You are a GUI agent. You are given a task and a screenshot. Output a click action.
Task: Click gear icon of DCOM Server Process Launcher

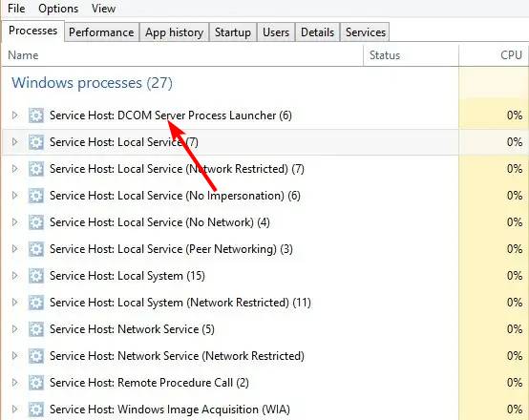click(35, 115)
